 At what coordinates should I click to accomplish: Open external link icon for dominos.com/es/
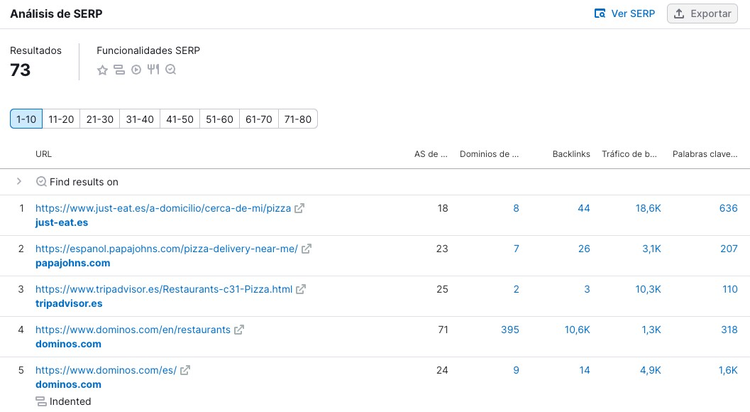185,370
